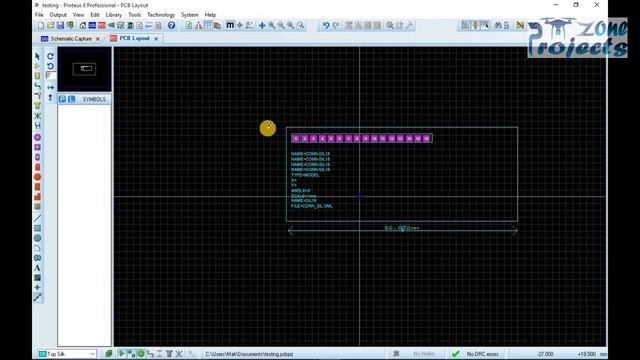Viewport: 640px width, 360px height.
Task: Select the 2D Graphics Box tool
Action: click(38, 228)
